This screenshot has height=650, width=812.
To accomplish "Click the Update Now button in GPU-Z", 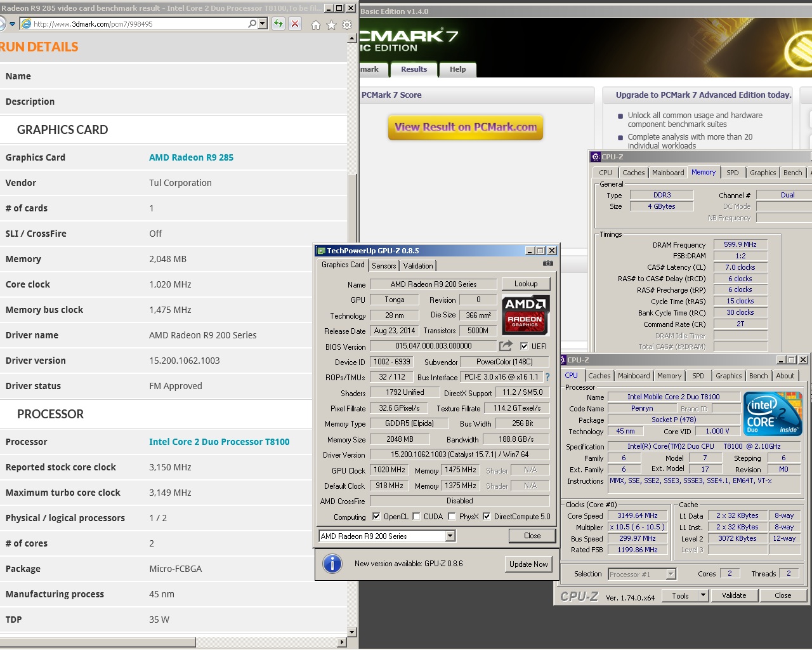I will coord(528,564).
